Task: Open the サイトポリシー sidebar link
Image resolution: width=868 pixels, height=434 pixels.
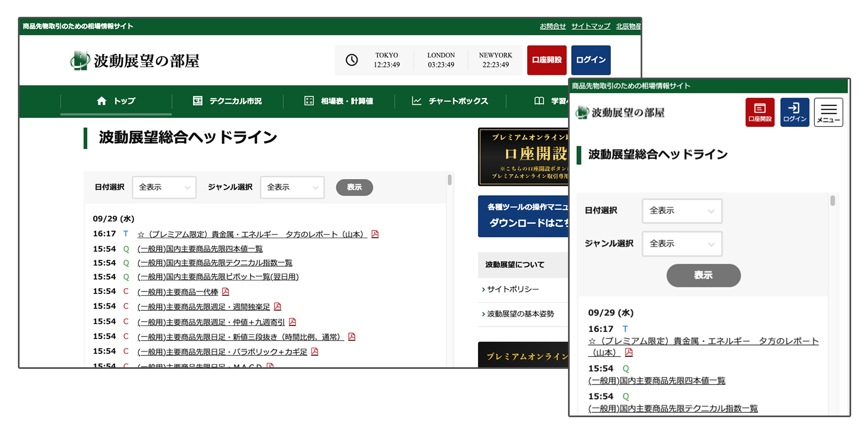Action: click(x=513, y=289)
